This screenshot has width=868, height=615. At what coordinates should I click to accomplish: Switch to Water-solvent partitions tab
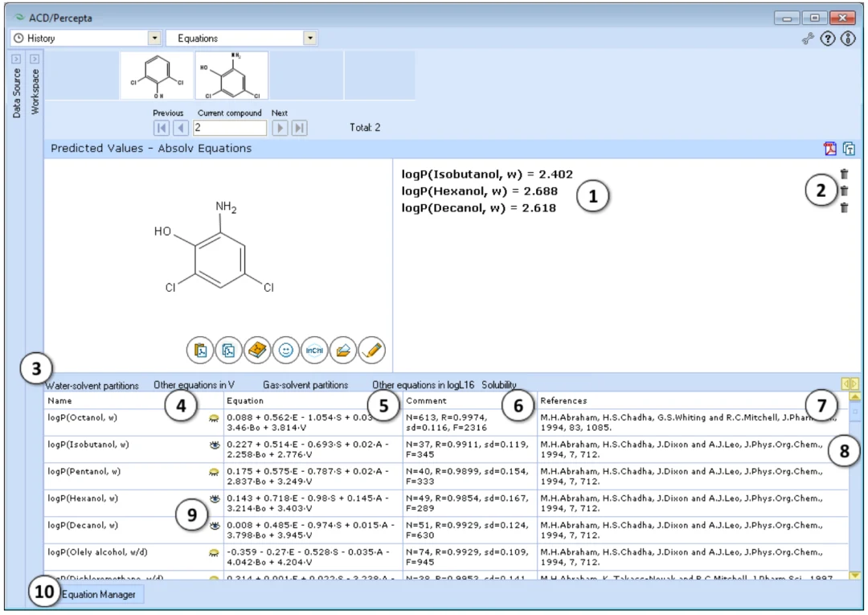[x=92, y=385]
